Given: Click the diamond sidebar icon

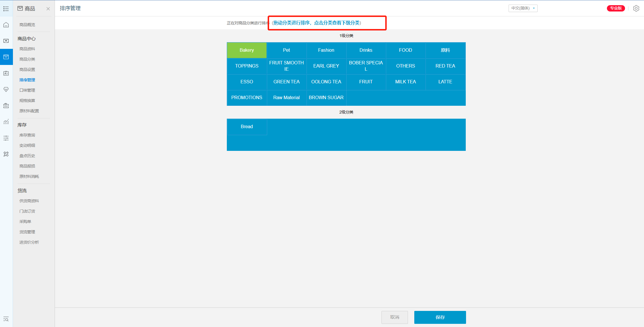Looking at the screenshot, I should click(x=6, y=89).
